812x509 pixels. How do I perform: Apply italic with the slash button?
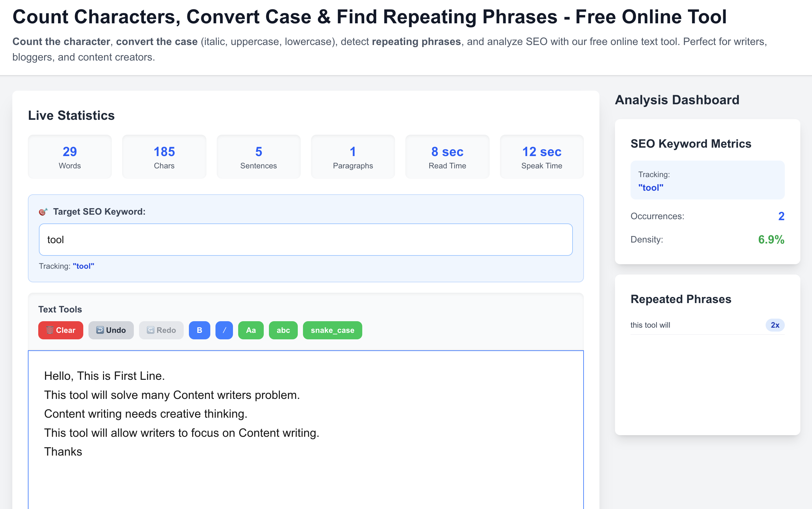(x=224, y=330)
